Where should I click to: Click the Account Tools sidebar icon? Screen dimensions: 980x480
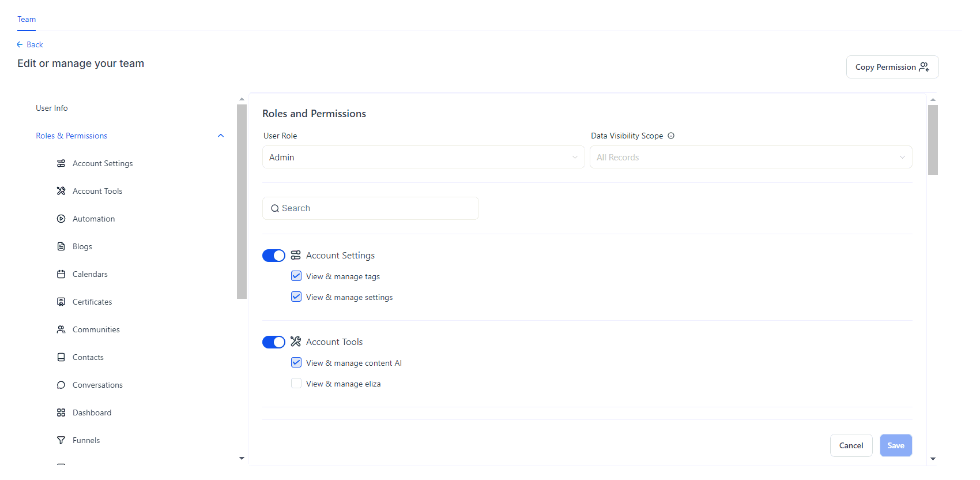click(61, 191)
